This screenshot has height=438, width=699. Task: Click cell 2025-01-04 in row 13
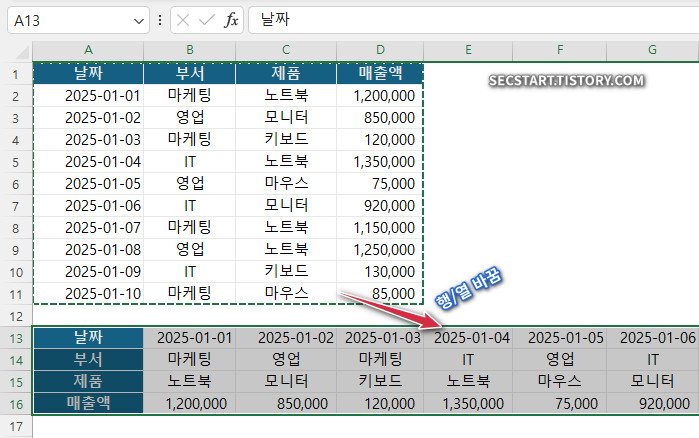(468, 338)
